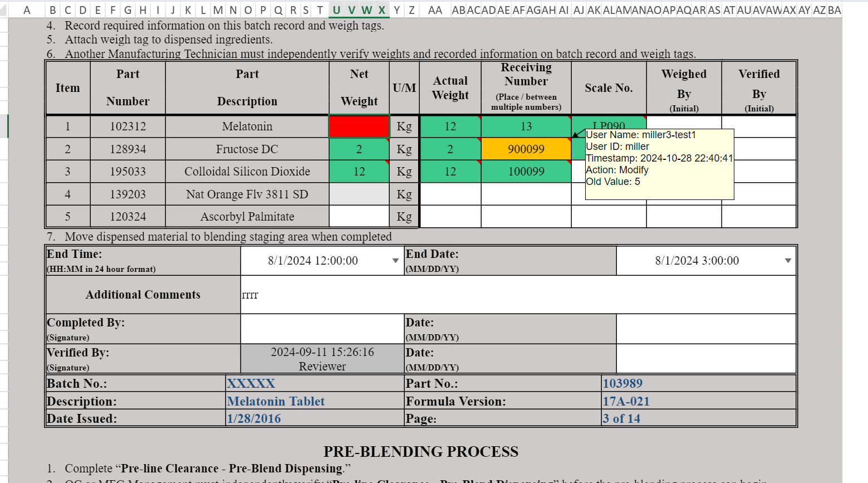Click the Verified By signature cell with Reviewer

pos(322,359)
